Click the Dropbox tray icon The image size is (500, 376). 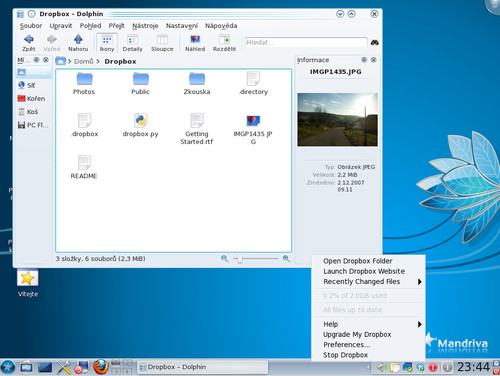pyautogui.click(x=421, y=367)
